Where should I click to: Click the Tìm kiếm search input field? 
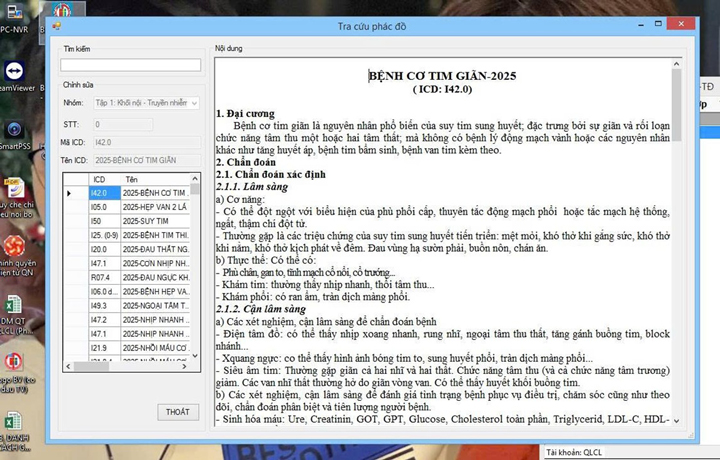coord(131,65)
